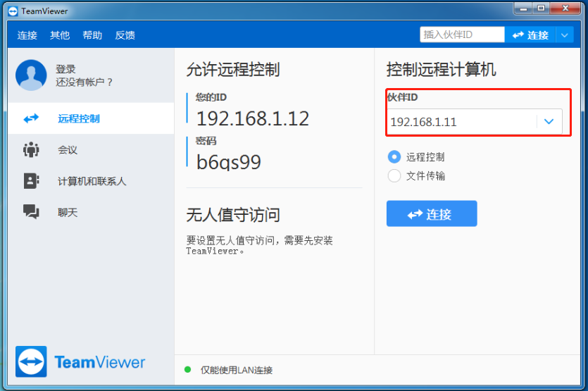Screen dimensions: 588x391
Task: Open the 反馈 menu
Action: pos(125,35)
